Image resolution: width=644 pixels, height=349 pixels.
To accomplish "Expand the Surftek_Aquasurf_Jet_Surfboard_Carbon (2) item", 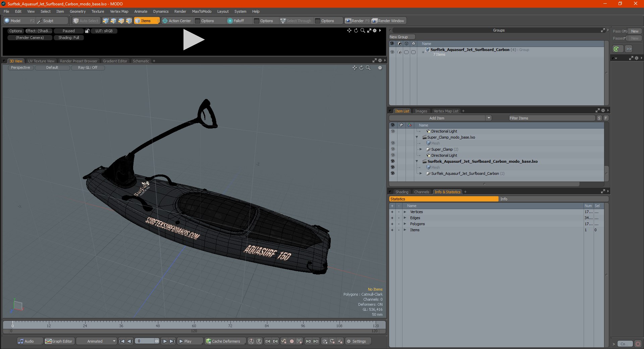I will 421,173.
